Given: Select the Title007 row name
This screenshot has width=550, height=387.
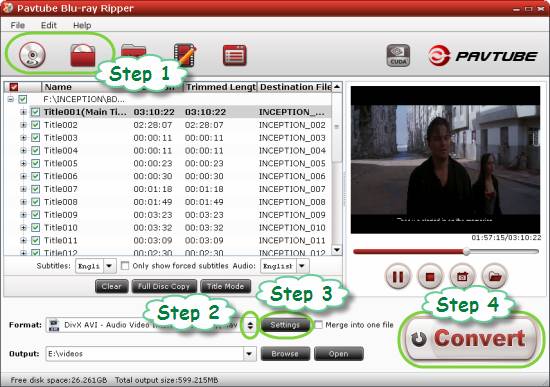Looking at the screenshot, I should (61, 189).
